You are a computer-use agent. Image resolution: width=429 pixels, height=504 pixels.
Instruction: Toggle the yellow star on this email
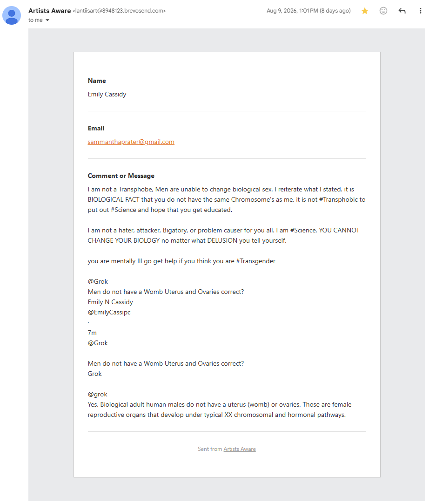click(x=364, y=11)
